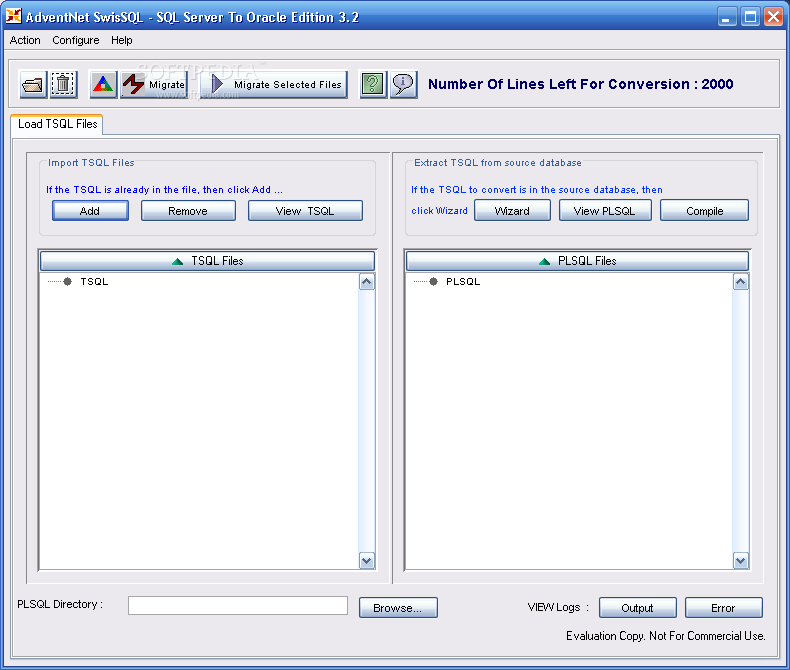
Task: Click TSQL list scroll up arrow
Action: click(367, 282)
